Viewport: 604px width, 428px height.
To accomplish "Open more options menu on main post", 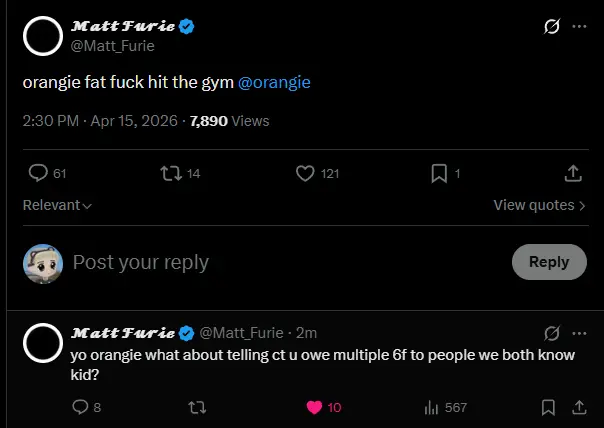I will tap(579, 27).
